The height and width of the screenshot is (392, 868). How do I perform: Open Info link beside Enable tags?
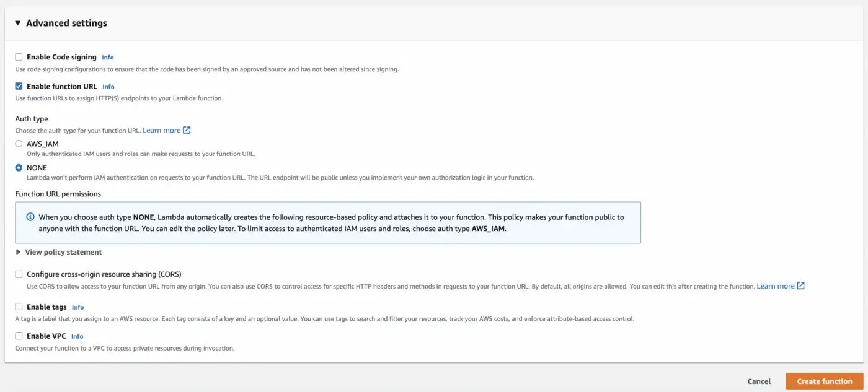pyautogui.click(x=77, y=307)
